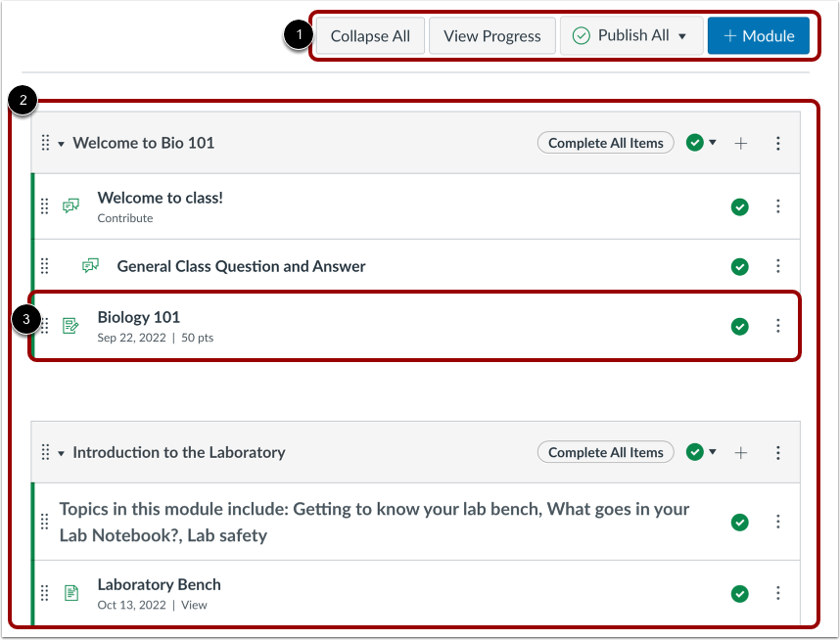Open the kebab menu on Introduction to the Laboratory
Image resolution: width=840 pixels, height=640 pixels.
coord(777,452)
